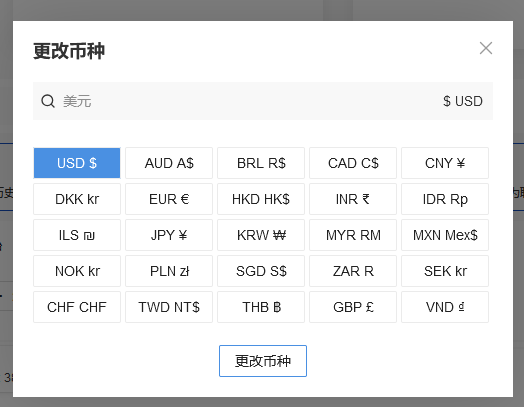Image resolution: width=524 pixels, height=407 pixels.
Task: Click the search magnifier icon
Action: click(x=48, y=101)
